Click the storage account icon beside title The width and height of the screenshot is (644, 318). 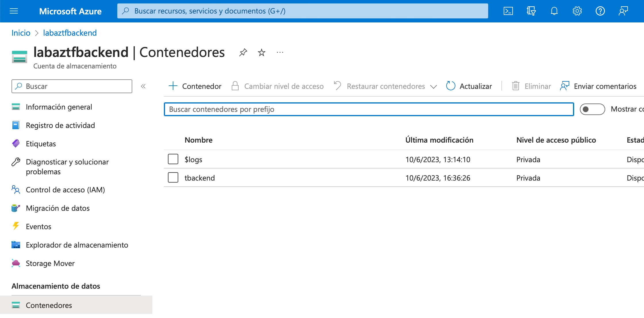tap(19, 57)
